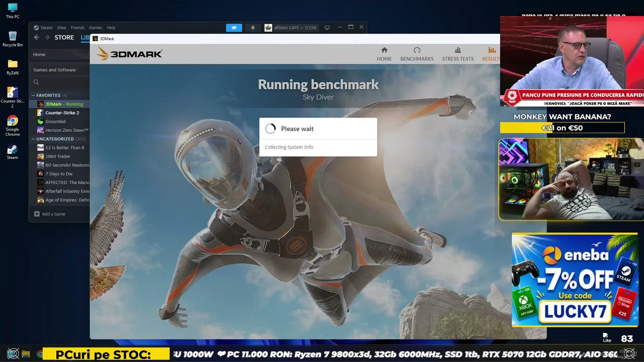Open the STRESS TESTS tab in 3DMark
Screen dimensions: 644x362
(458, 54)
